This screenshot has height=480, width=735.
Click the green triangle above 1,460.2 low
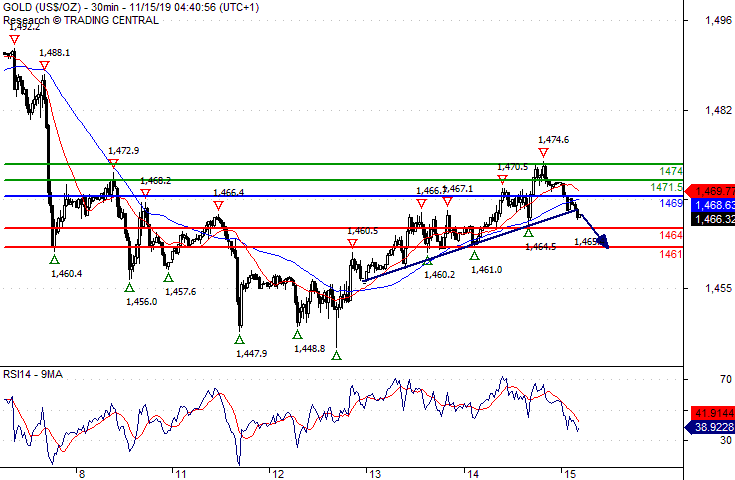pos(428,261)
